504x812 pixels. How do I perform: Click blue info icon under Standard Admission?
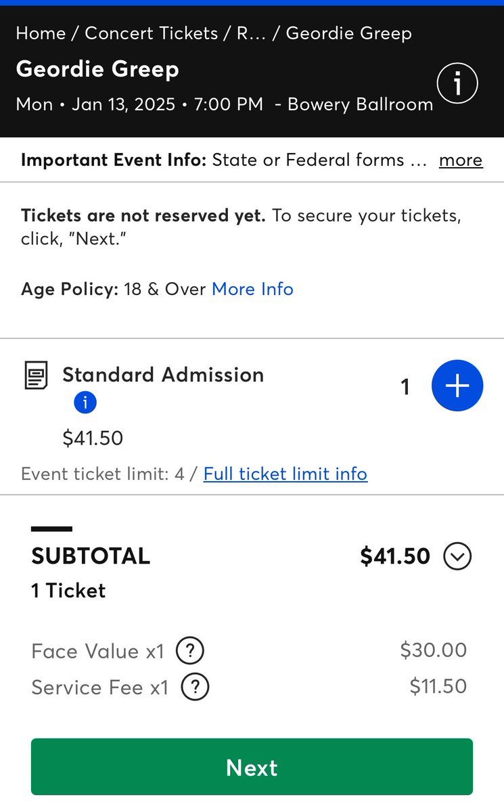(85, 403)
